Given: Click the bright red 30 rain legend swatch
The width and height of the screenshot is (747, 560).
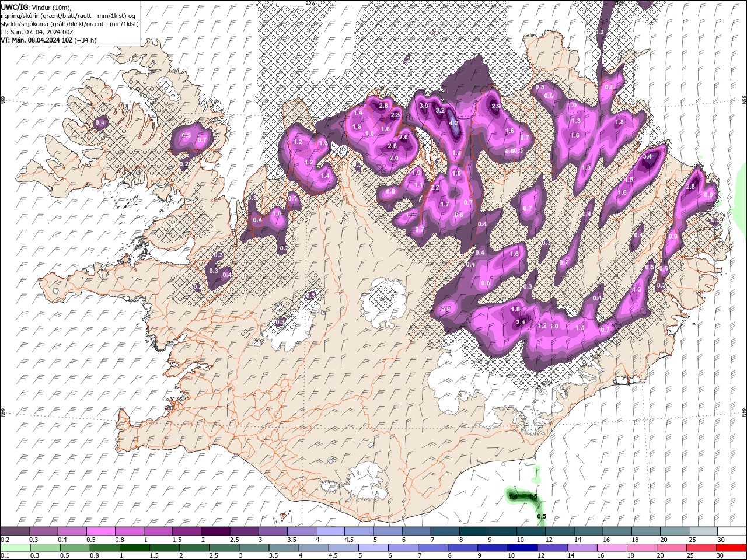Looking at the screenshot, I should 731,548.
